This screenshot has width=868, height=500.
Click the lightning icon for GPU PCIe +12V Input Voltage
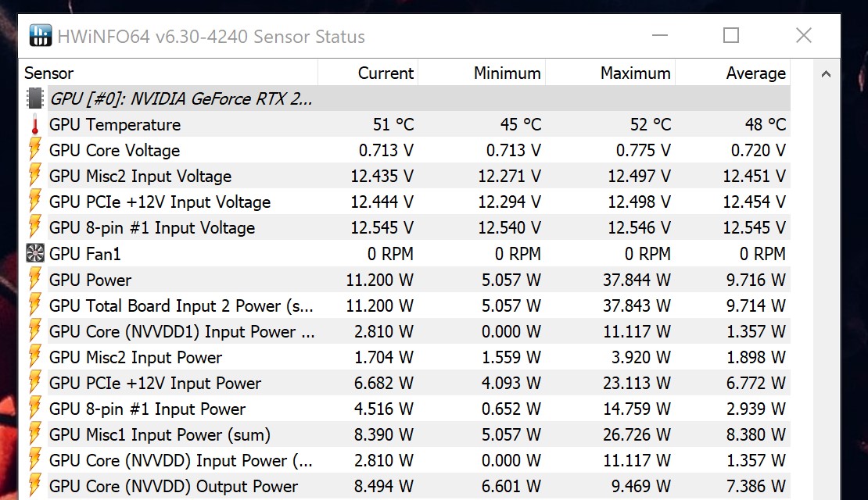(x=35, y=202)
